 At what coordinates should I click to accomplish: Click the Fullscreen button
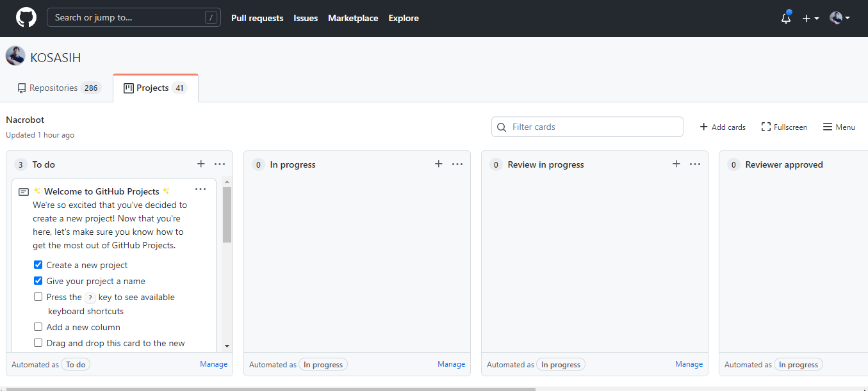pos(784,127)
